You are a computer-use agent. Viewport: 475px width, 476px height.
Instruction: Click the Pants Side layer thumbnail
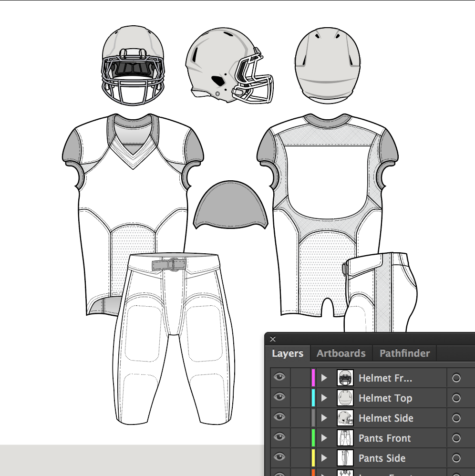[345, 458]
